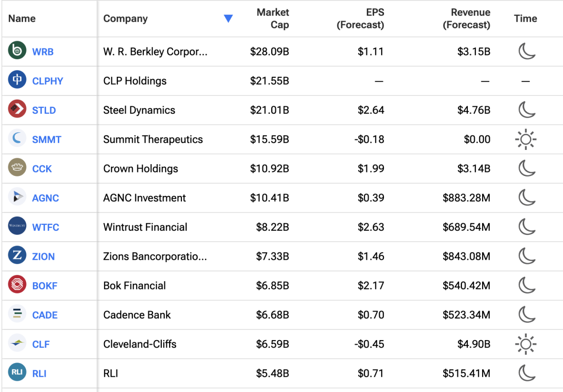Click the Zions Bancorporation Z logo icon
This screenshot has height=392, width=563.
[x=17, y=256]
